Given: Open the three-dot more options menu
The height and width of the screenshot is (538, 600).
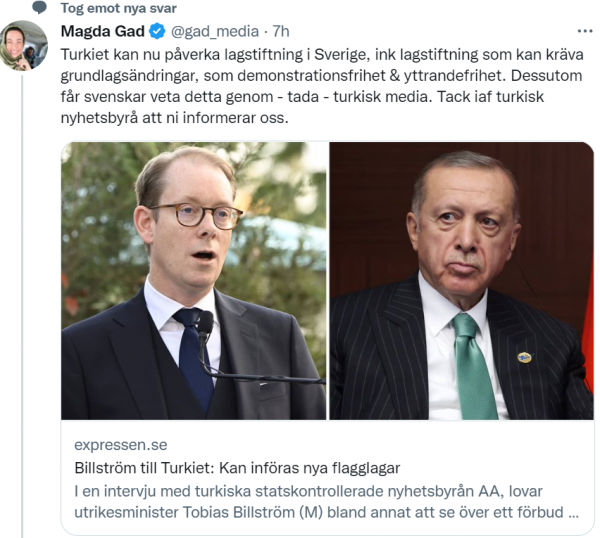Looking at the screenshot, I should click(x=585, y=31).
